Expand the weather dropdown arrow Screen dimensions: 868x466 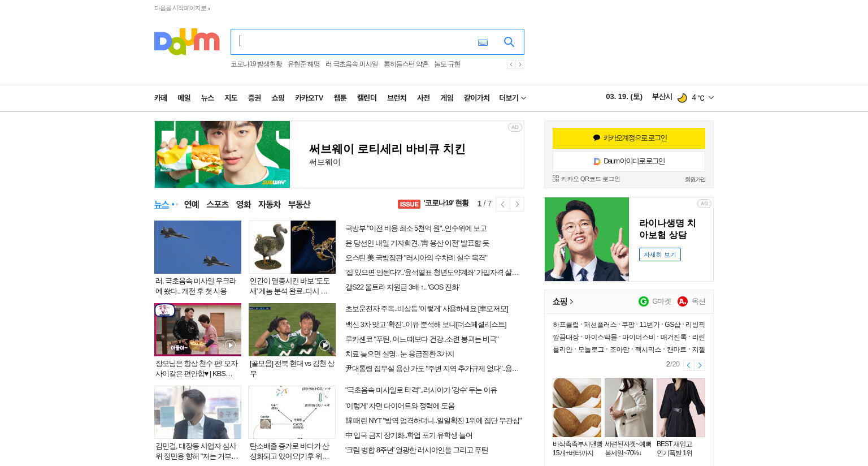[x=711, y=98]
